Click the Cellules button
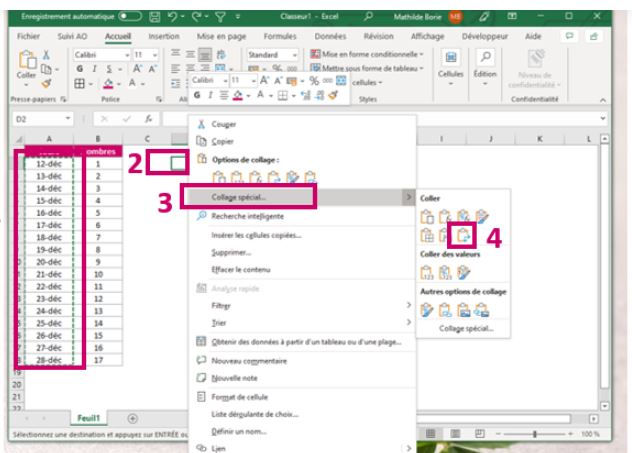 pos(451,67)
